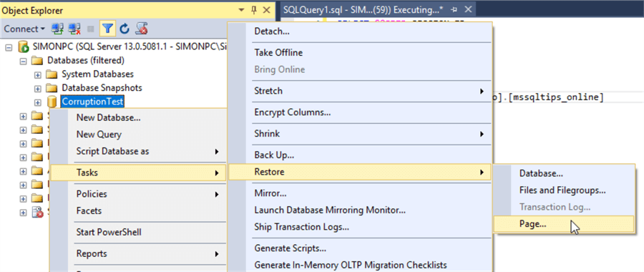Click the Databases (filtered) folder icon
Image resolution: width=644 pixels, height=272 pixels.
click(37, 61)
